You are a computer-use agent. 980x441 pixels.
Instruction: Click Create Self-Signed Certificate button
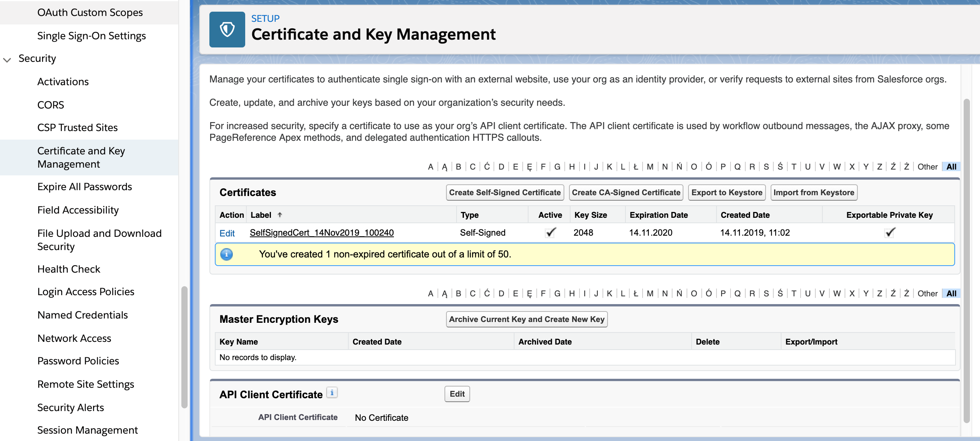pos(504,192)
